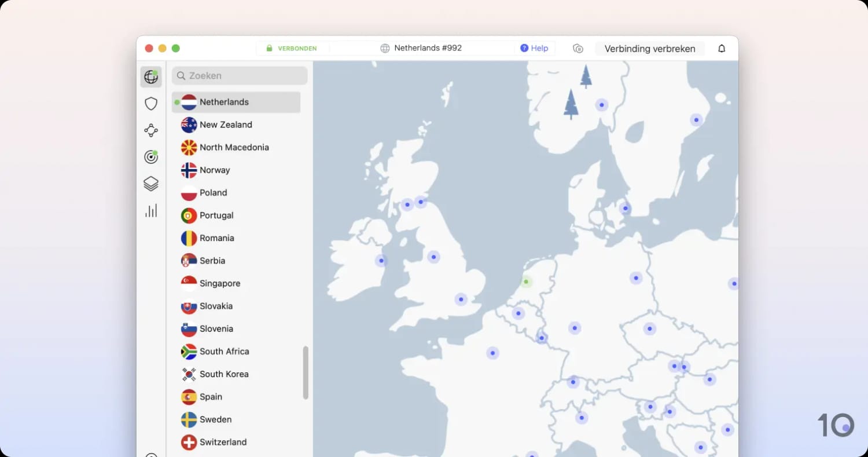Open Specialty servers layers icon

[151, 184]
